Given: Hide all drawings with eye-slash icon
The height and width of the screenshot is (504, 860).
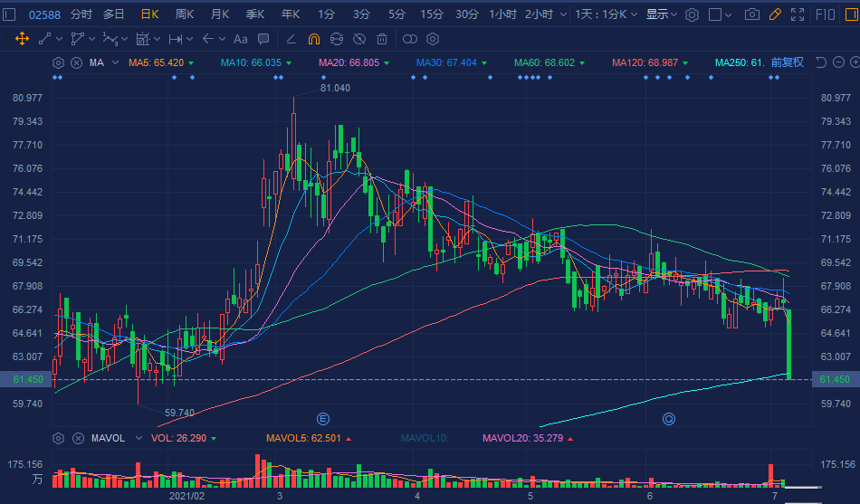Looking at the screenshot, I should (x=359, y=39).
